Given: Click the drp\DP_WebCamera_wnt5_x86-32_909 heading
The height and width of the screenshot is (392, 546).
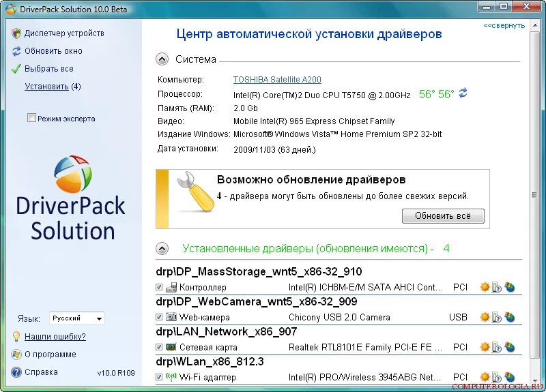Looking at the screenshot, I should (x=257, y=301).
